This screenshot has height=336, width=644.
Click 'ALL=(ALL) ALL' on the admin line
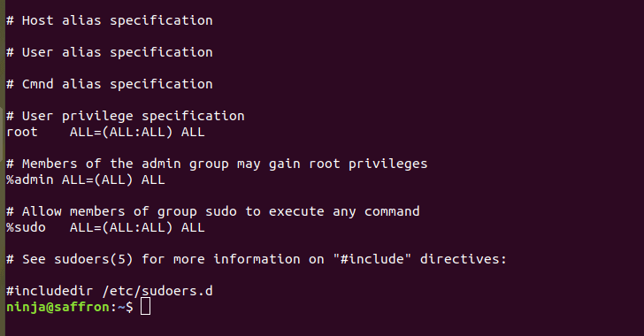tap(113, 179)
